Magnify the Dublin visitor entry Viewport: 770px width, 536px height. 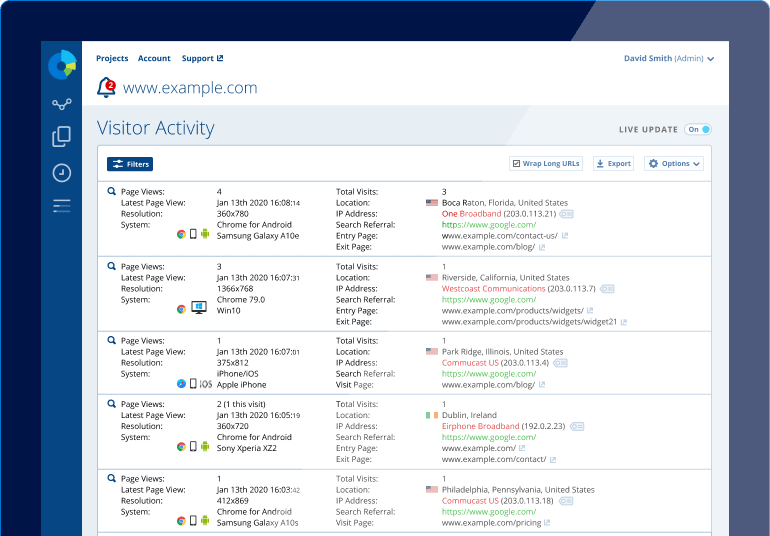tap(111, 403)
